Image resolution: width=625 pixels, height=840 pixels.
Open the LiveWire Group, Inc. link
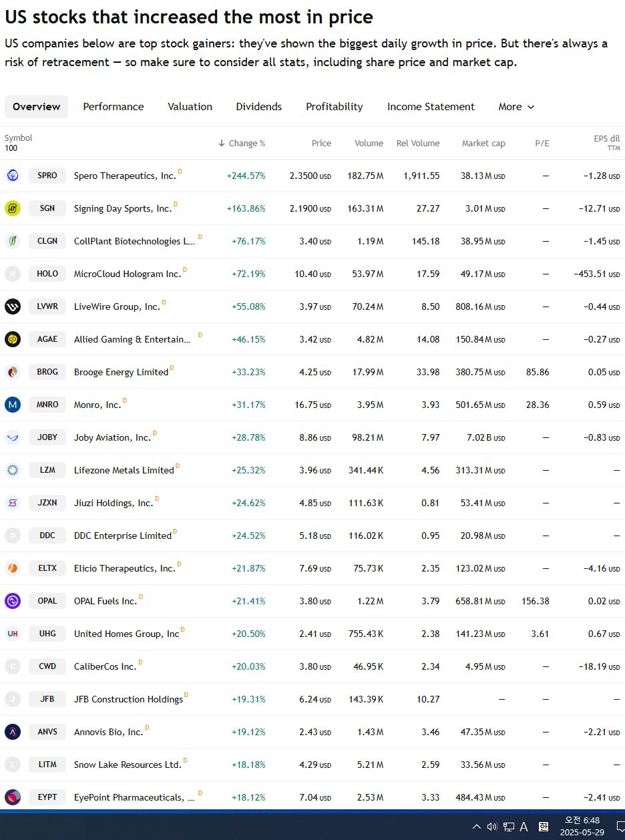click(117, 307)
